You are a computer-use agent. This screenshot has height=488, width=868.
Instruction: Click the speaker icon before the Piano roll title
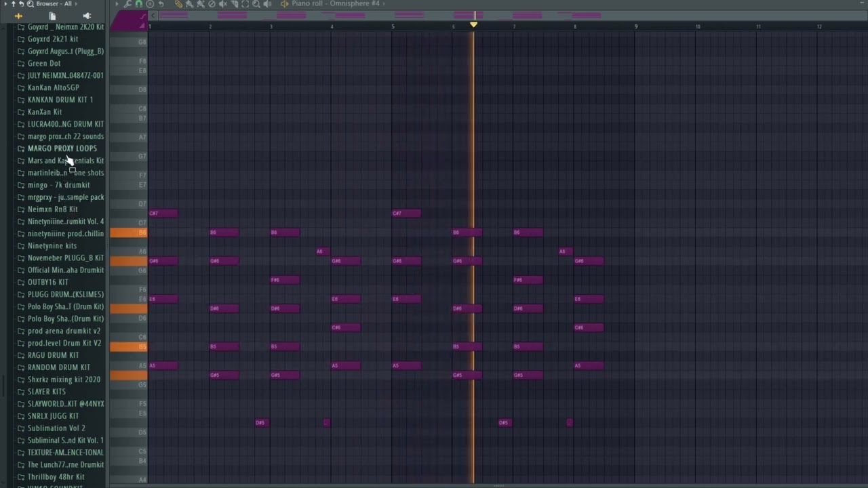(284, 4)
